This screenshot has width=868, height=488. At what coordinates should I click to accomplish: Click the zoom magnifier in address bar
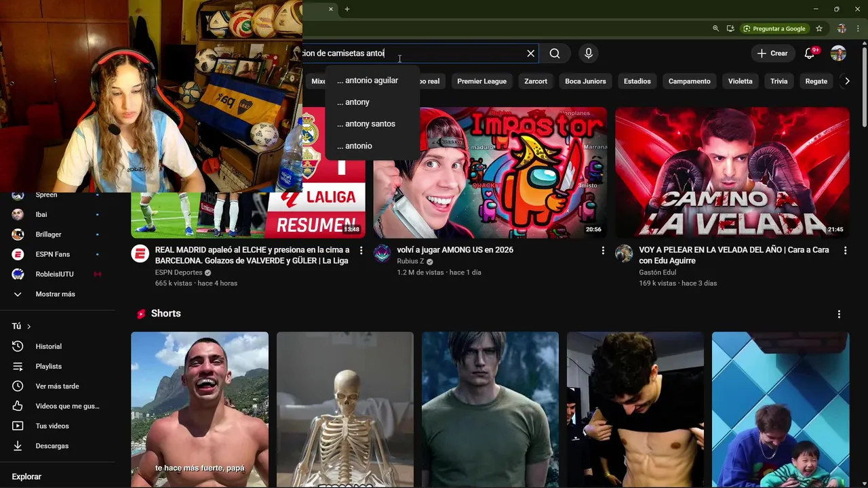(715, 28)
